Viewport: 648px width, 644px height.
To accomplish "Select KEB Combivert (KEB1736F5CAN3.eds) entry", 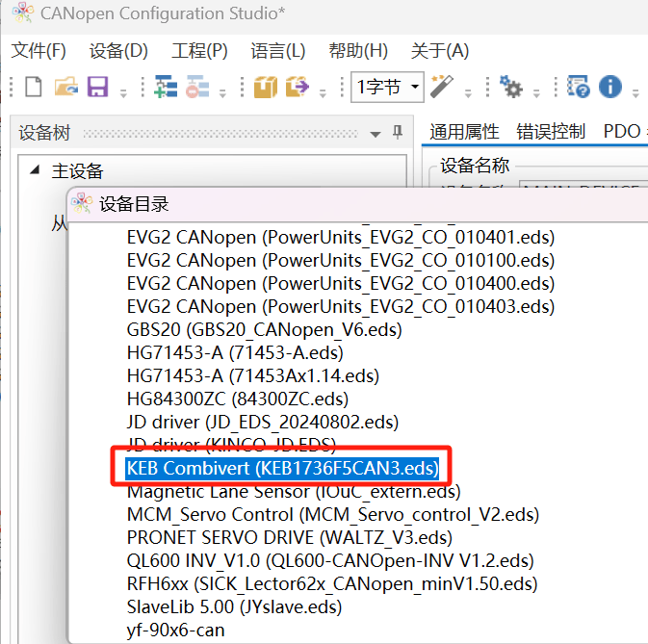I will (x=282, y=469).
